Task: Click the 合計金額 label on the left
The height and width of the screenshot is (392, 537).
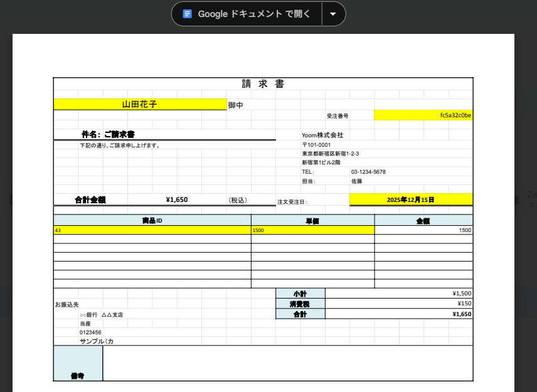Action: coord(90,200)
